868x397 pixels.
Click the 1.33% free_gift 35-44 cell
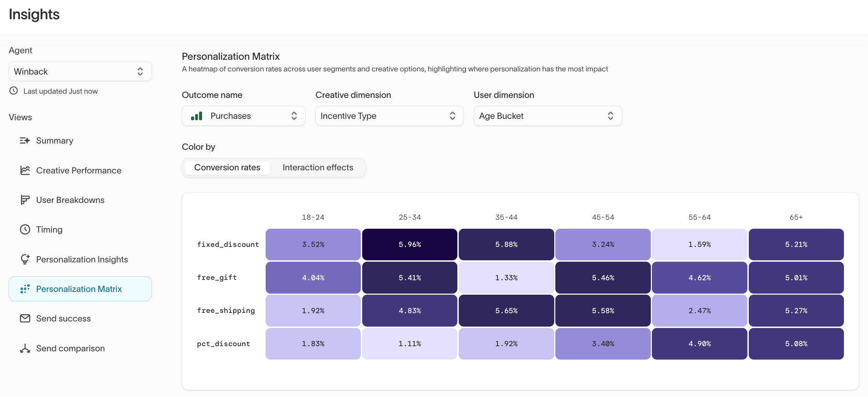pos(506,277)
